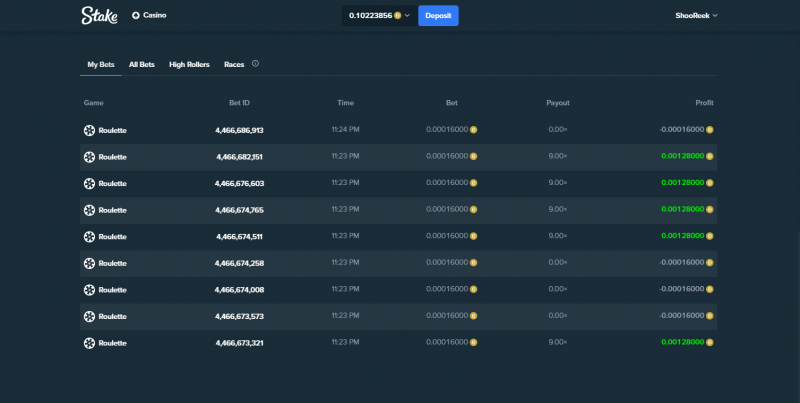Open bet ID 4,466,676,603
Screen dimensions: 800x403
pyautogui.click(x=239, y=183)
